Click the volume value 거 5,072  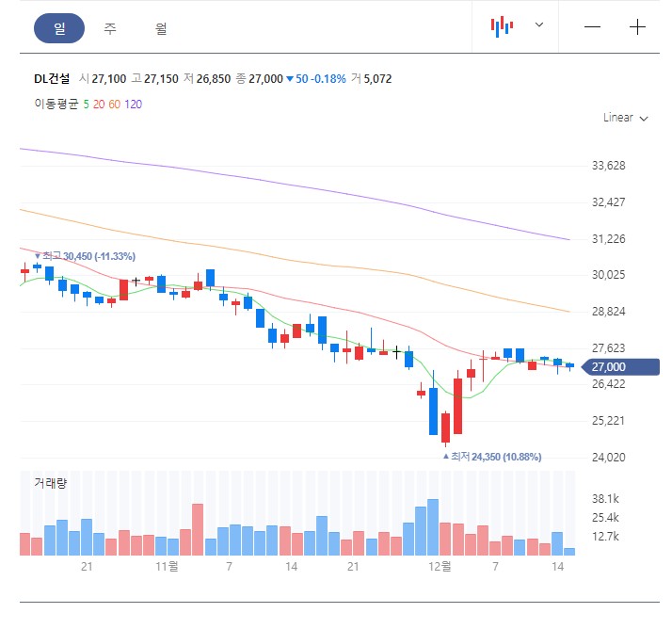[x=371, y=79]
